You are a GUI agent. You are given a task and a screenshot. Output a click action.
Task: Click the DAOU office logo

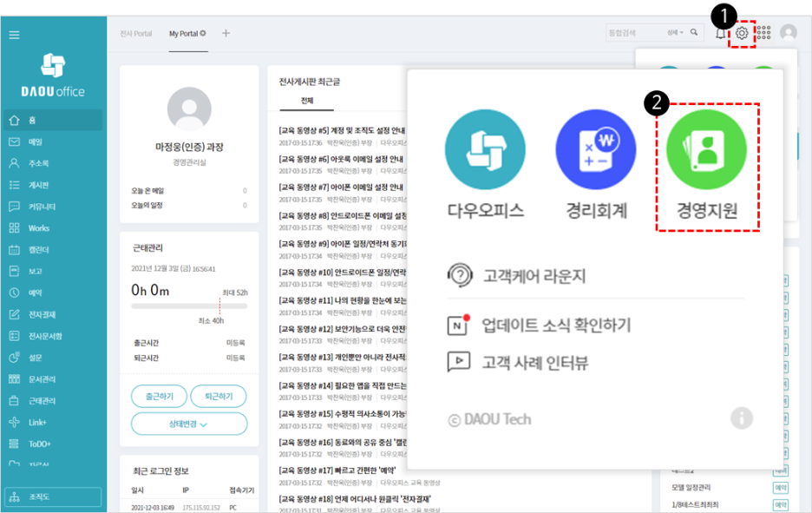(x=53, y=76)
